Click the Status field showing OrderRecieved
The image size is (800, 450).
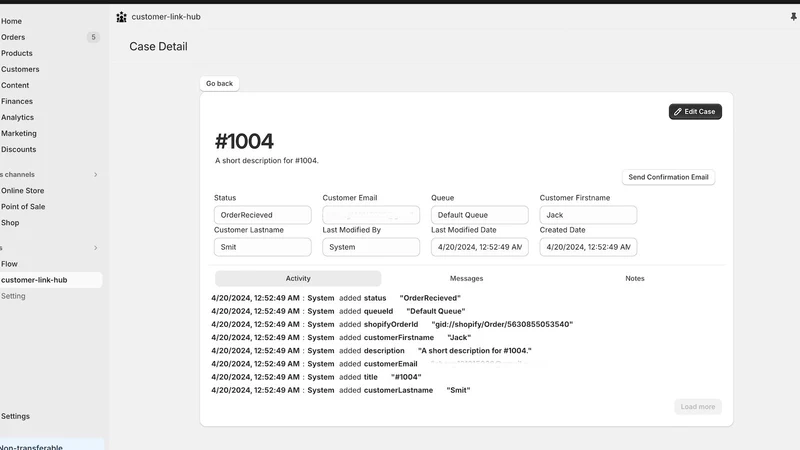(263, 215)
